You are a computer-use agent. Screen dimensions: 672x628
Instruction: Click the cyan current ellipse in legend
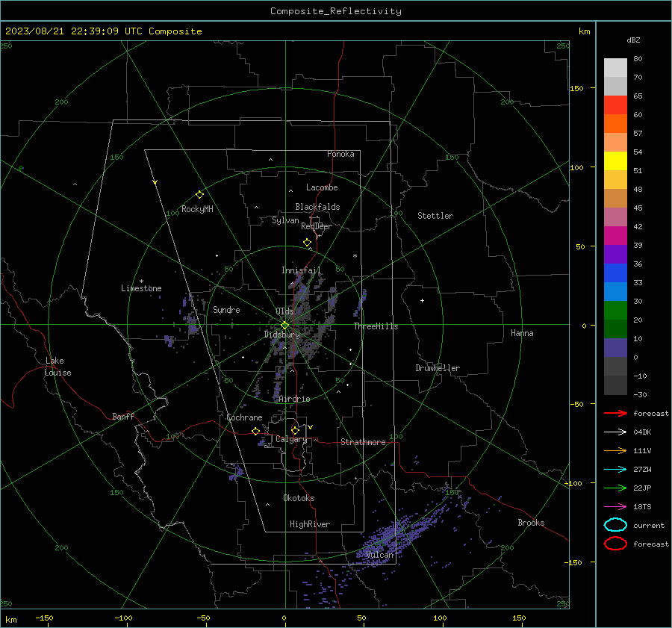615,525
